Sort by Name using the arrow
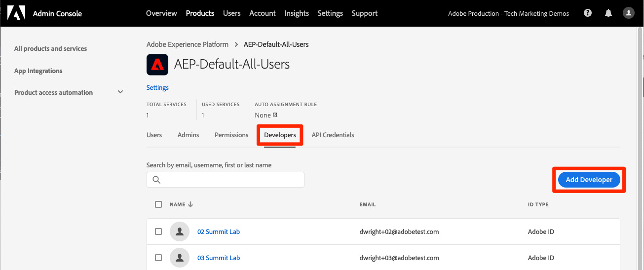Image resolution: width=644 pixels, height=270 pixels. [x=190, y=204]
